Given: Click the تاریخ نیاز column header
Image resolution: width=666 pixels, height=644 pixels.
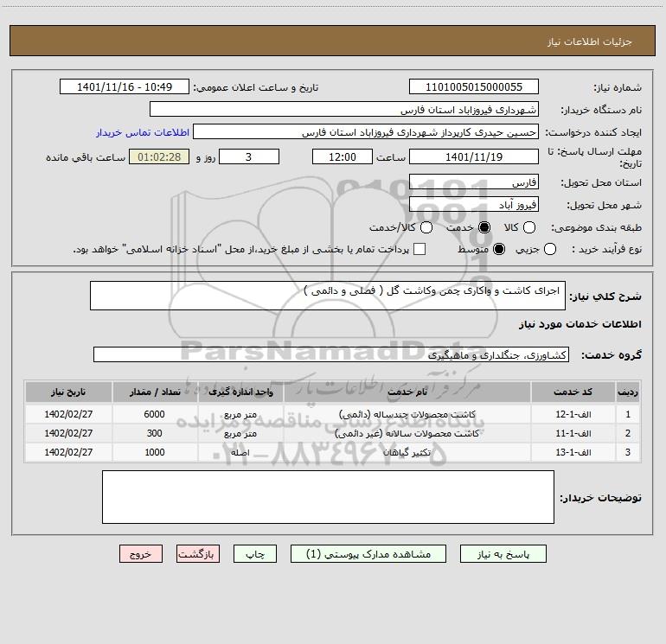Looking at the screenshot, I should (x=68, y=392).
